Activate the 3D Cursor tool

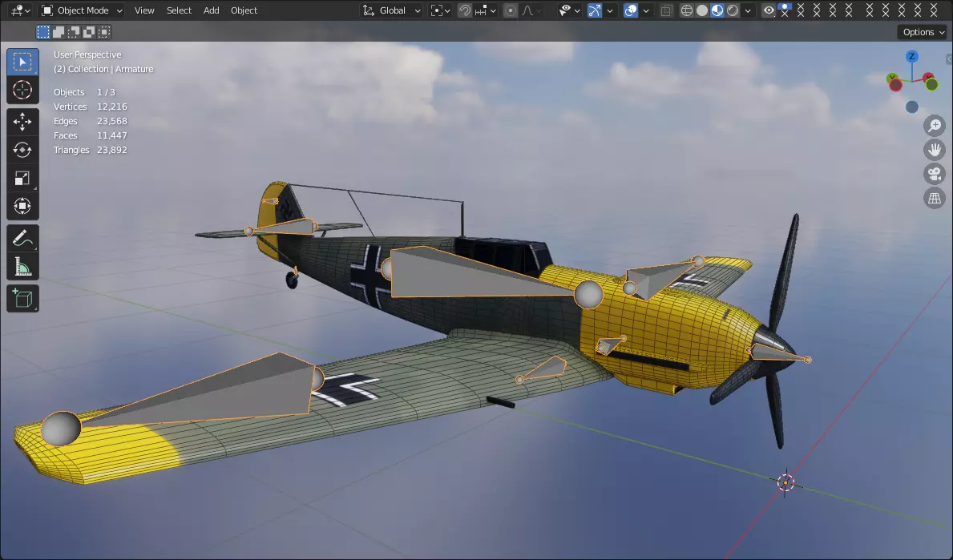(22, 90)
